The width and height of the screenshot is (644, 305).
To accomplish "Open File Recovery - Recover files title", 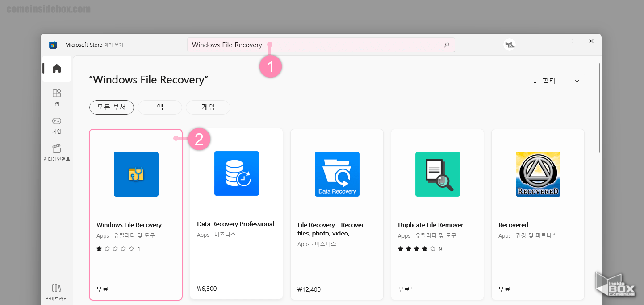I will pyautogui.click(x=330, y=229).
